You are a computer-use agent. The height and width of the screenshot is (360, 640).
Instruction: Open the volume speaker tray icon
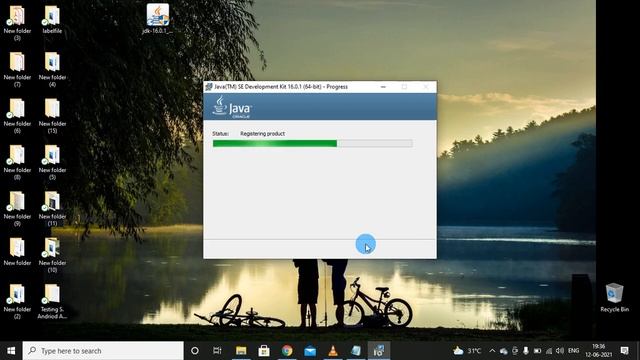coord(560,351)
